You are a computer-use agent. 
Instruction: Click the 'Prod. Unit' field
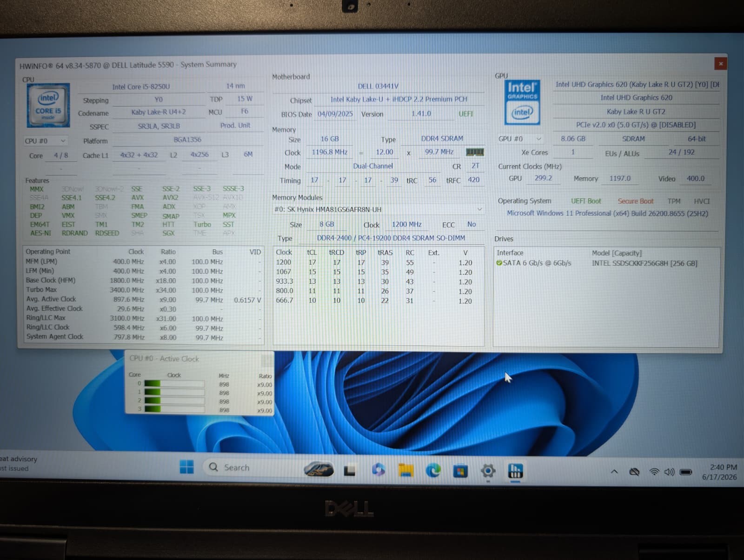point(235,125)
